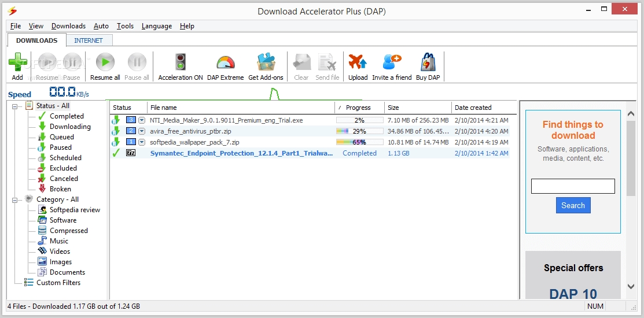Select the Images category
Viewport: 644px width, 318px height.
tap(60, 262)
